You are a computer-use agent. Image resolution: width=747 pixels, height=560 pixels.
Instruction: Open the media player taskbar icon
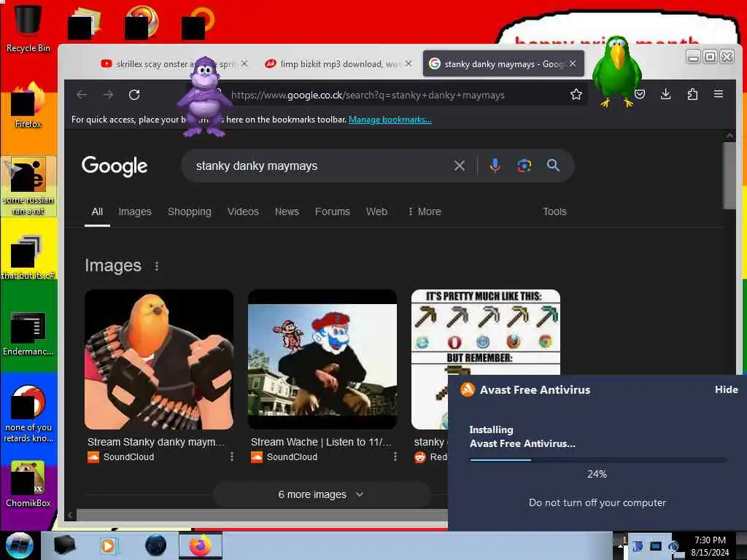109,545
